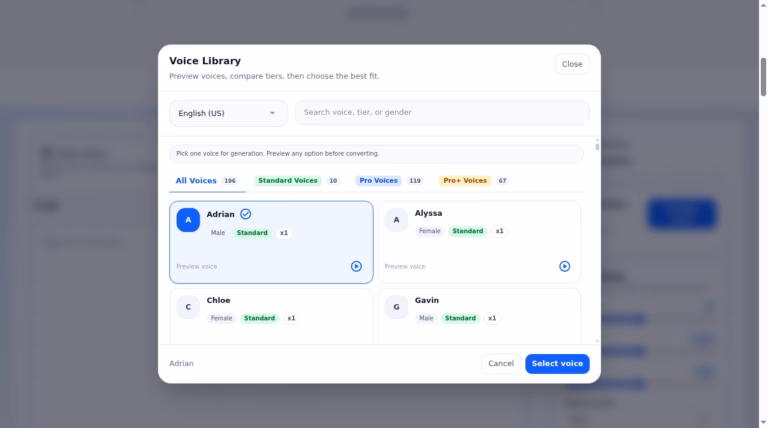
Task: Open the English (US) language dropdown
Action: tap(228, 113)
